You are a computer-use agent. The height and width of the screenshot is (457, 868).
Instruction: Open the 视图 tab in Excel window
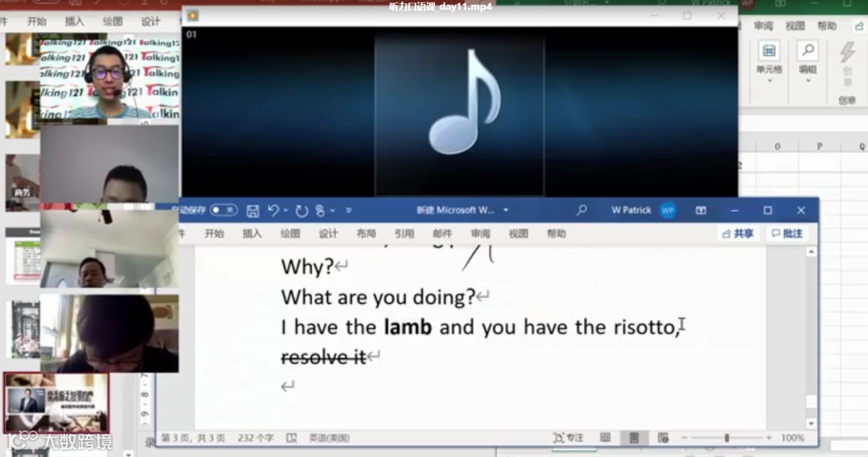point(795,26)
